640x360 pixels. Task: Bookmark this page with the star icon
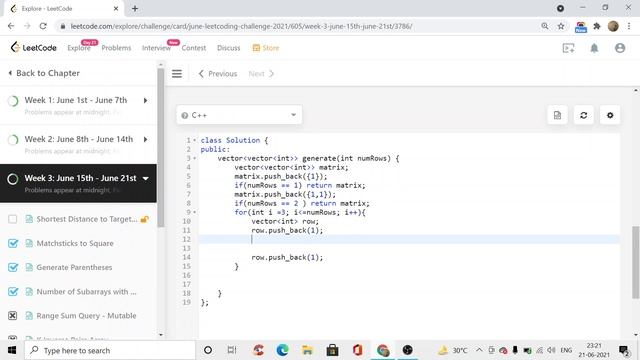561,26
